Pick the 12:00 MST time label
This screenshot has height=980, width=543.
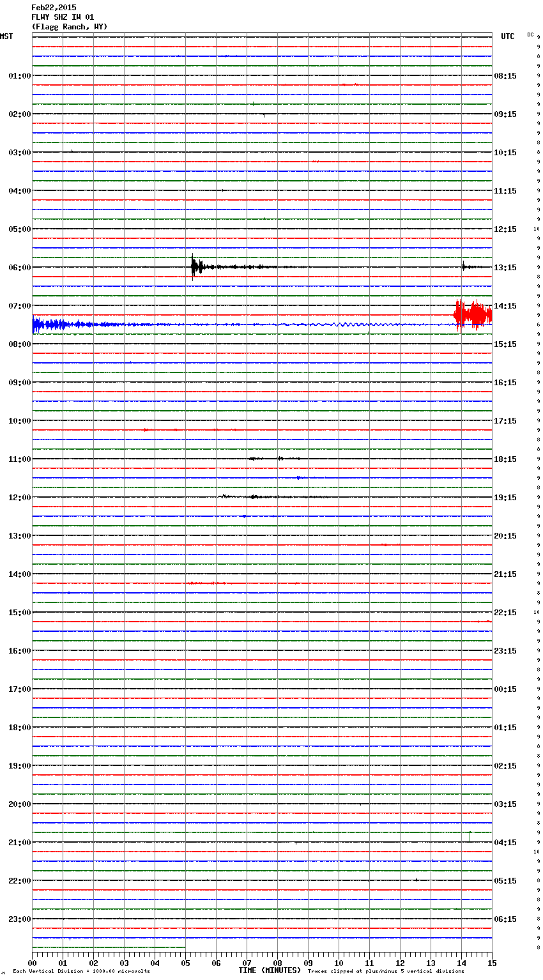coord(20,498)
